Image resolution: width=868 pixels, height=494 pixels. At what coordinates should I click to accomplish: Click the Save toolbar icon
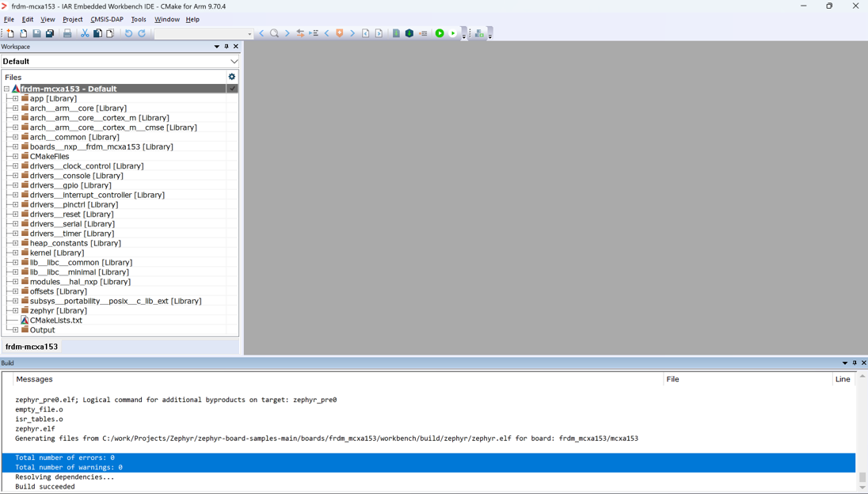pyautogui.click(x=36, y=34)
